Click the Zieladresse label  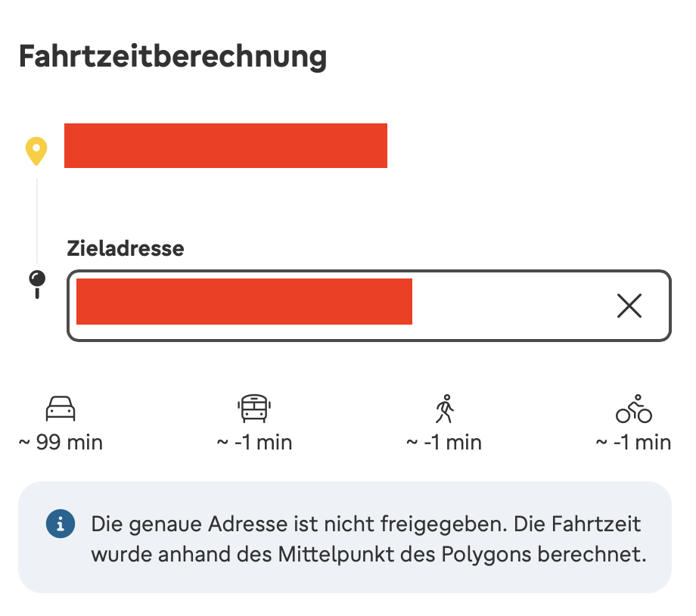126,248
